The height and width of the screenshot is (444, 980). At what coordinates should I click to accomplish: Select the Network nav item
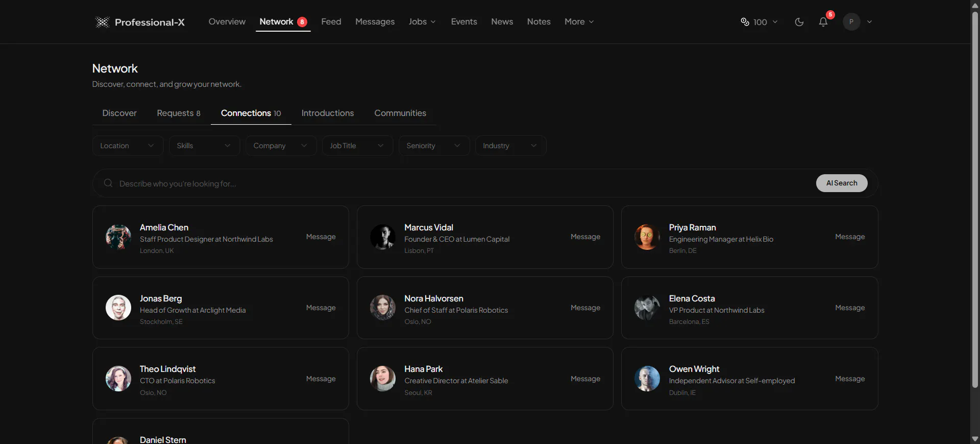coord(283,21)
